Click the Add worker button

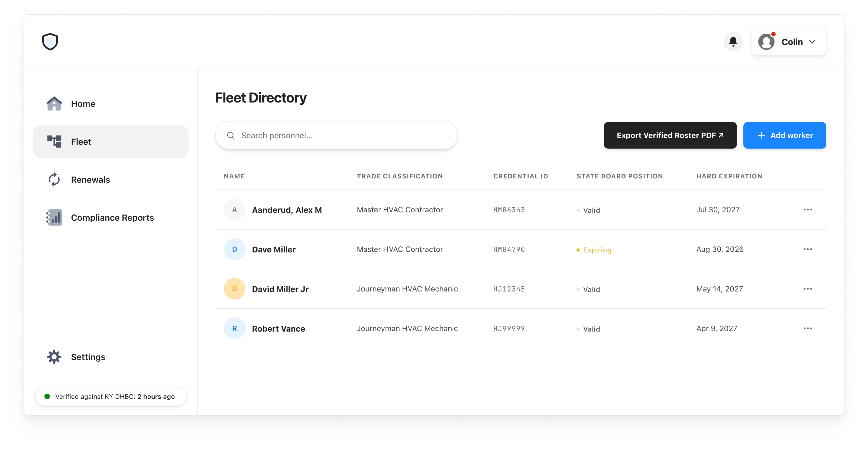[x=785, y=135]
